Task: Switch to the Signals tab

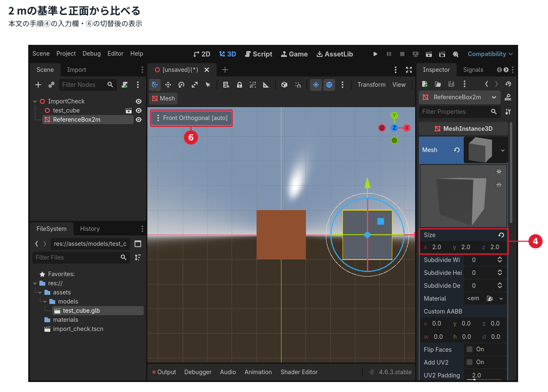Action: 473,70
